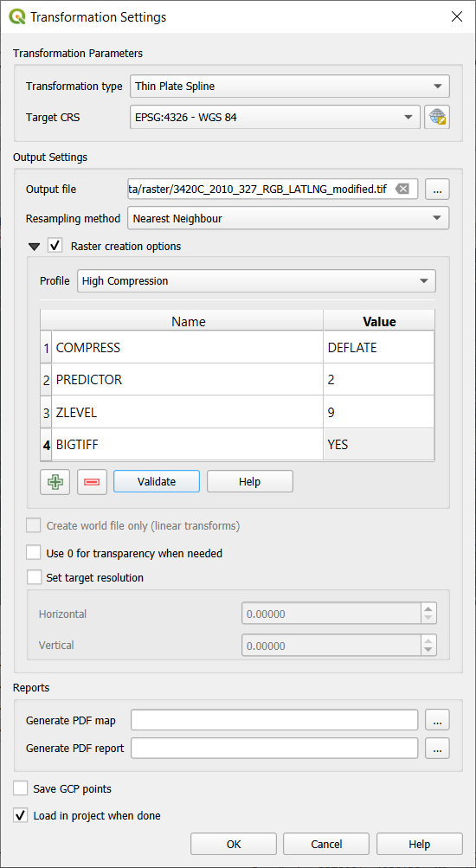476x868 pixels.
Task: Clear the output file path
Action: point(403,190)
